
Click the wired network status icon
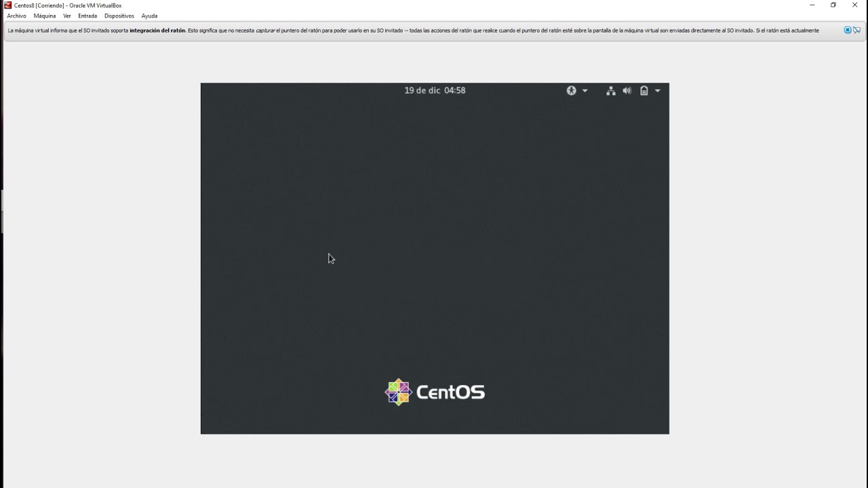point(610,91)
